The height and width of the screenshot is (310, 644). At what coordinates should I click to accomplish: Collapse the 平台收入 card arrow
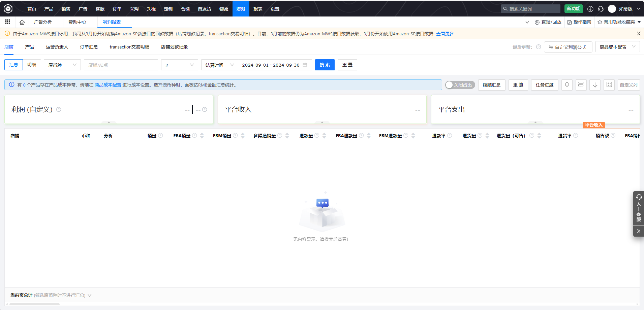coord(322,122)
